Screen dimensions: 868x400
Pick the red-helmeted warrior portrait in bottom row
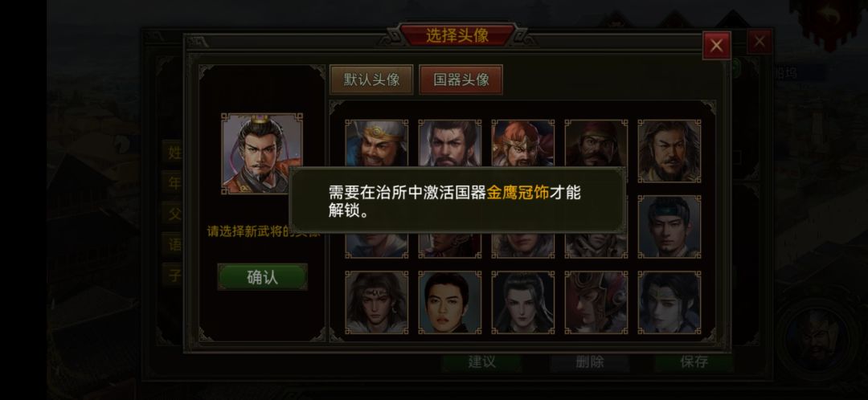pyautogui.click(x=596, y=303)
